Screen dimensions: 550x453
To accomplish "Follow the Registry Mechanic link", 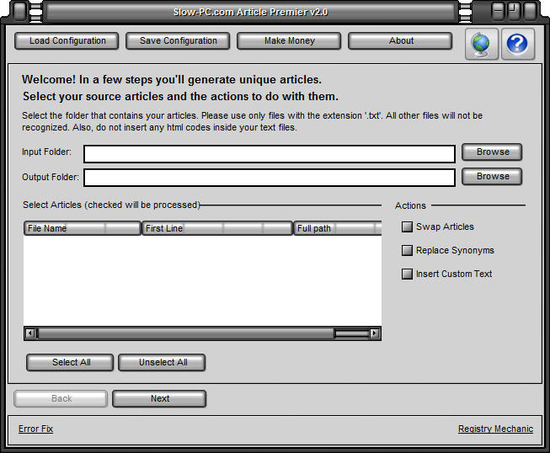I will coord(495,429).
